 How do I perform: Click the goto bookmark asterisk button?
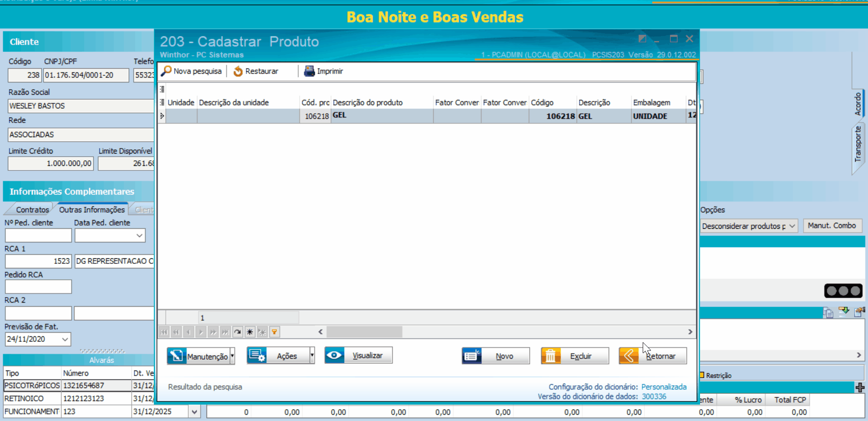click(x=262, y=332)
